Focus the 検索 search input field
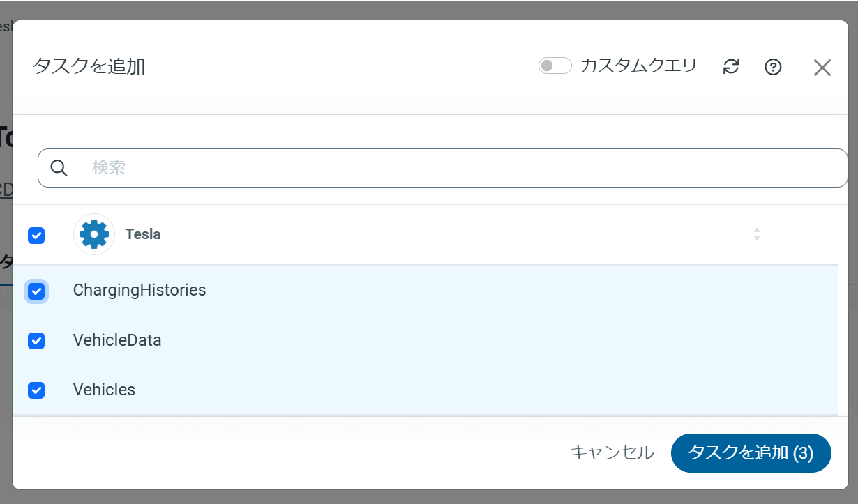The height and width of the screenshot is (504, 858). 460,168
